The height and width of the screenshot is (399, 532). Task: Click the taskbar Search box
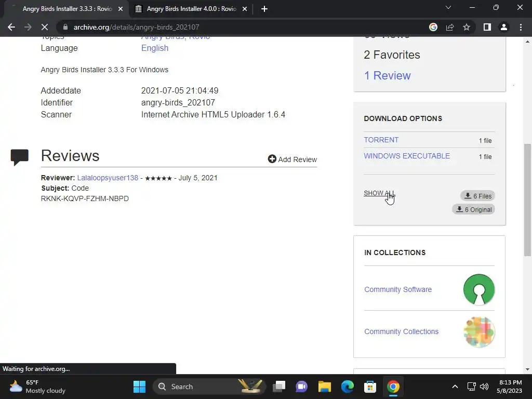[x=209, y=387]
